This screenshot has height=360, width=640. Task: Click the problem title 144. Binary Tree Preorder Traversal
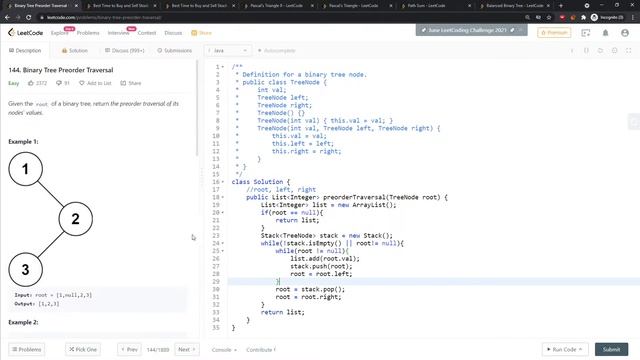pos(61,70)
